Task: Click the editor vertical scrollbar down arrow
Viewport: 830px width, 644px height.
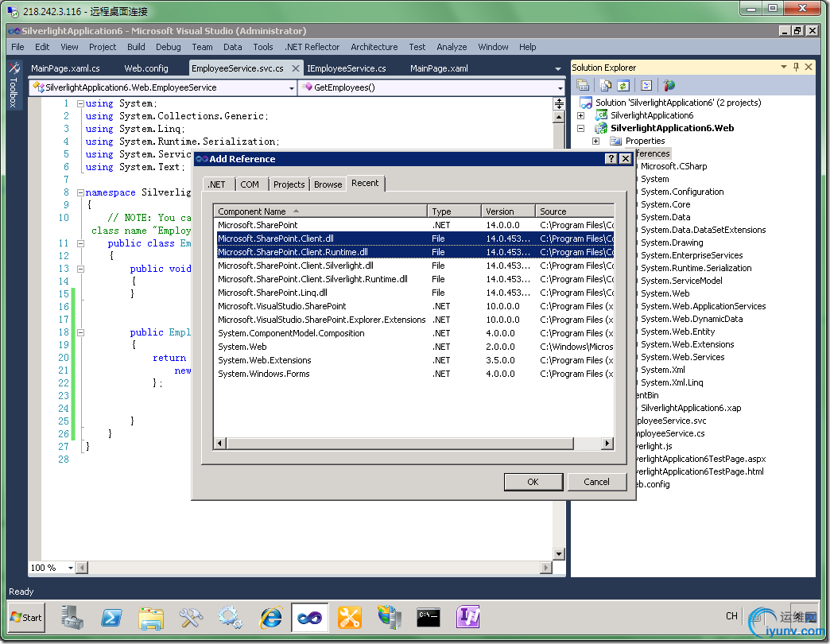Action: [559, 554]
